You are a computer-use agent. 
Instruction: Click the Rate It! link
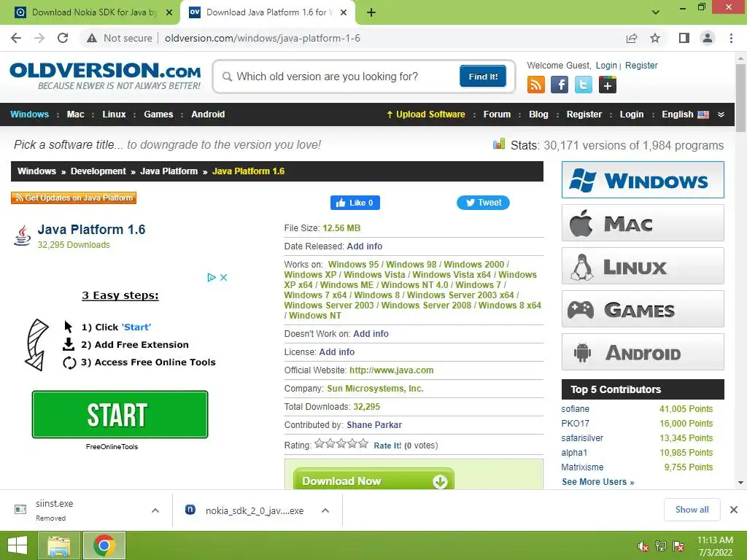click(x=387, y=446)
